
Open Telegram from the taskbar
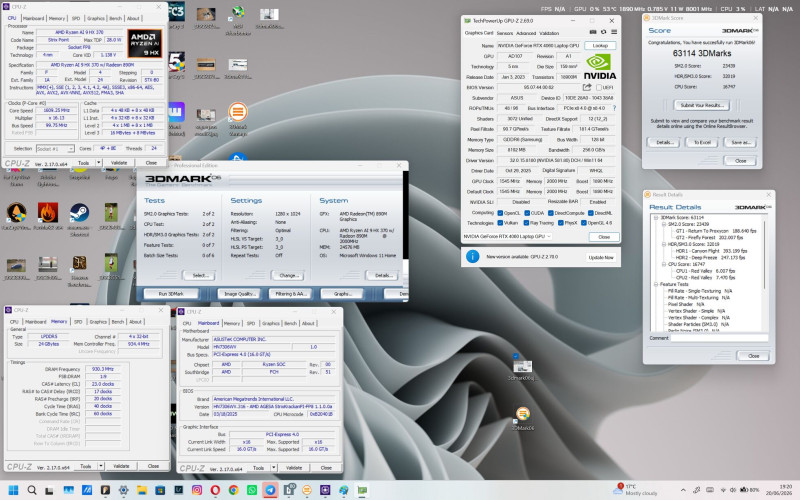click(270, 490)
